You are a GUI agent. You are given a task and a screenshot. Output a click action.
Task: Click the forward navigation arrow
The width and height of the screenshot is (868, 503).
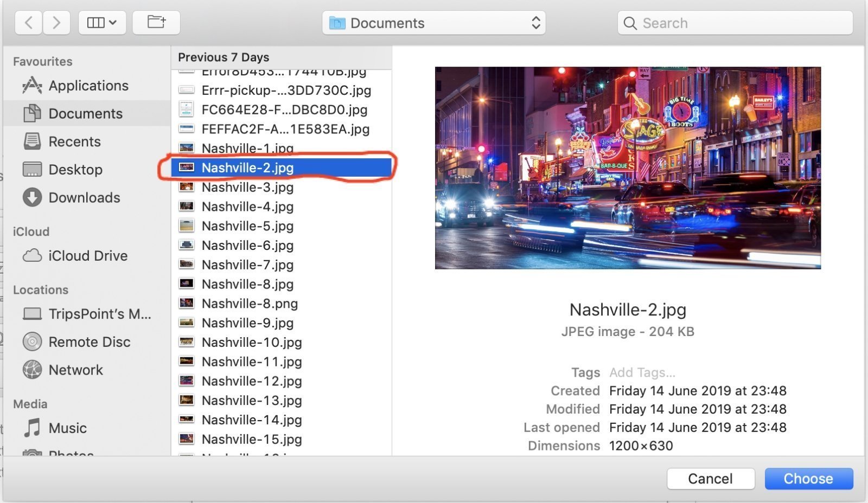[56, 23]
